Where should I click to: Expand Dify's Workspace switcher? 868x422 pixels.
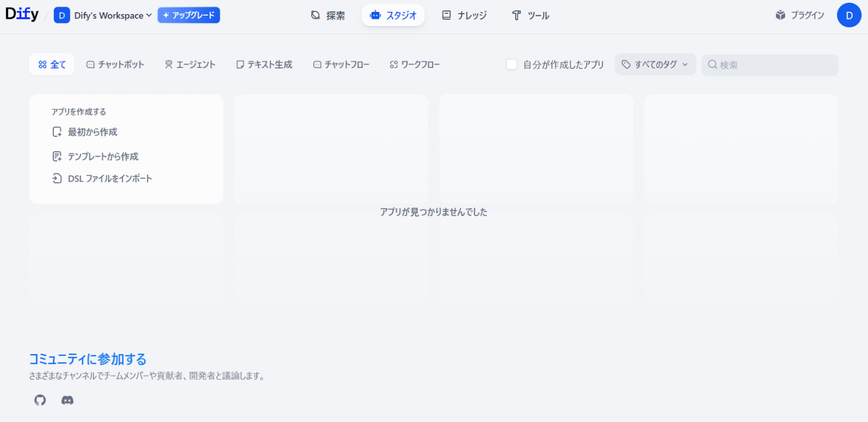click(112, 15)
